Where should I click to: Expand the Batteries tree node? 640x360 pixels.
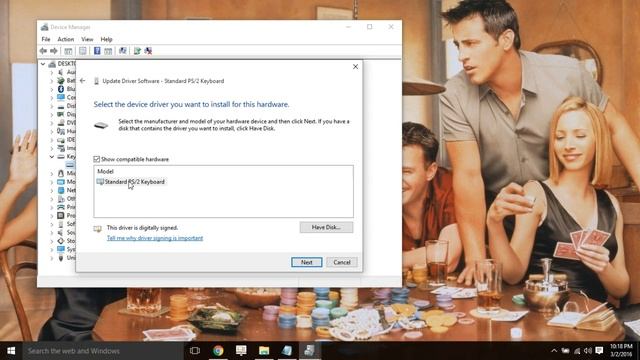(52, 80)
